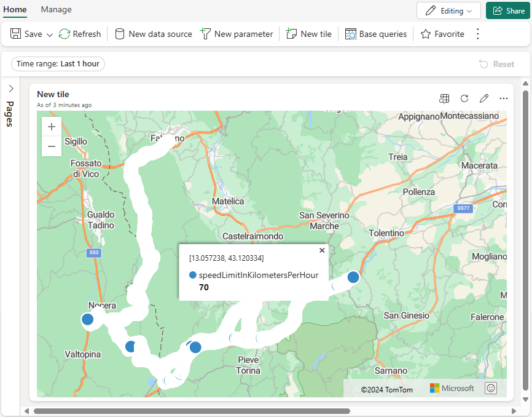Click the speedLimitInKilometersPerHour label

[259, 275]
